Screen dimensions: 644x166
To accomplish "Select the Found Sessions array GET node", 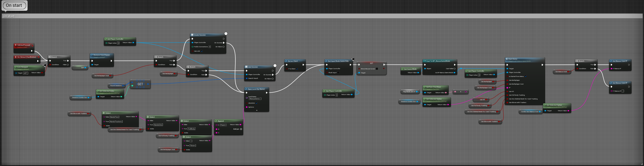I will coord(140,84).
